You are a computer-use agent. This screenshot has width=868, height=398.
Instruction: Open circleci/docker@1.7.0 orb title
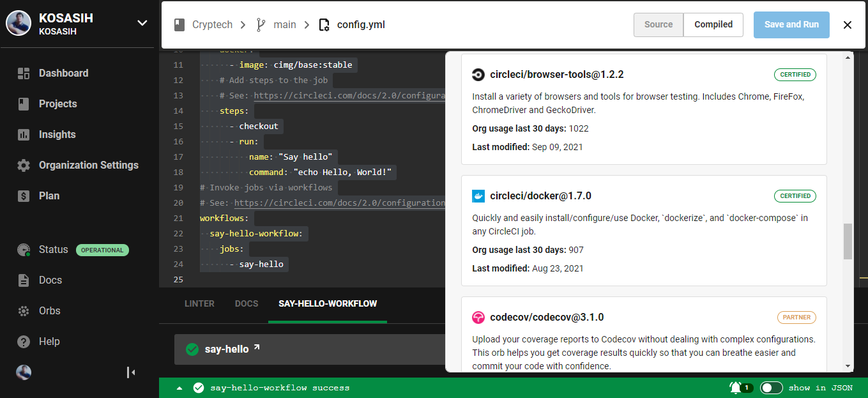[x=541, y=196]
